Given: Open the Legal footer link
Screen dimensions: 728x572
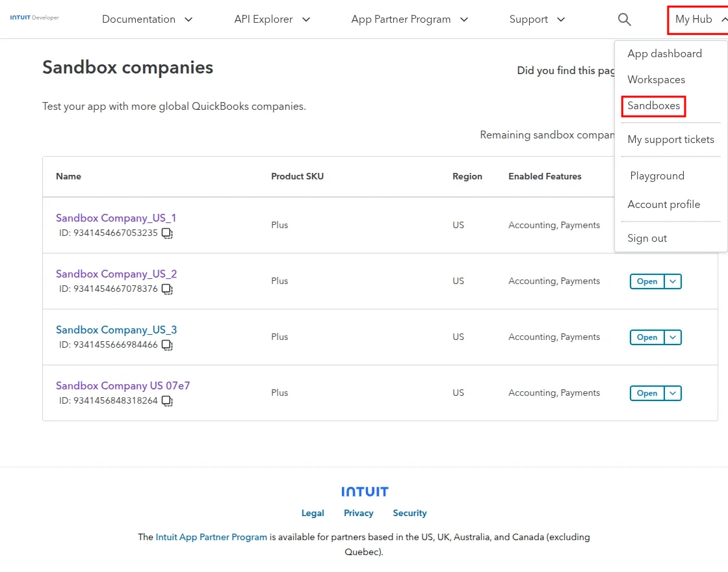Looking at the screenshot, I should 313,513.
